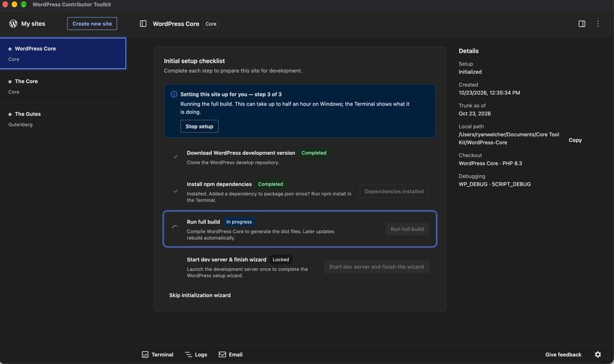Screen dimensions: 614x364
Task: Click Give feedback
Action: [x=563, y=354]
